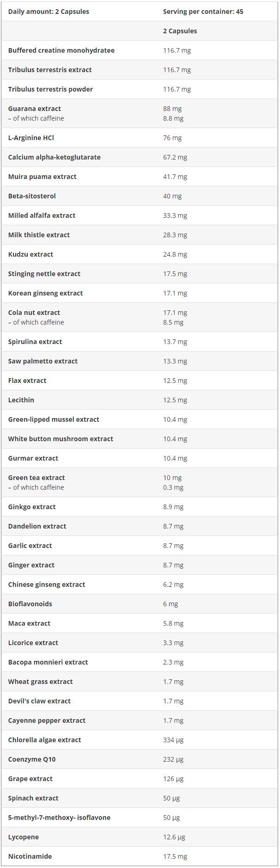Select the Coenzyme Q10 row label
The image size is (280, 868).
32,759
